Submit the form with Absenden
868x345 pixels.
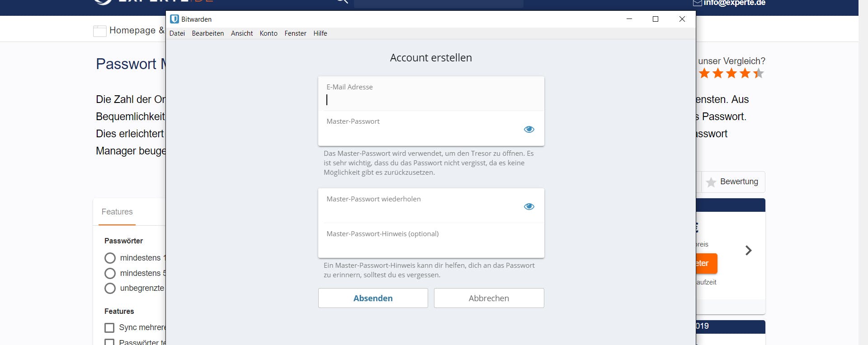point(373,298)
